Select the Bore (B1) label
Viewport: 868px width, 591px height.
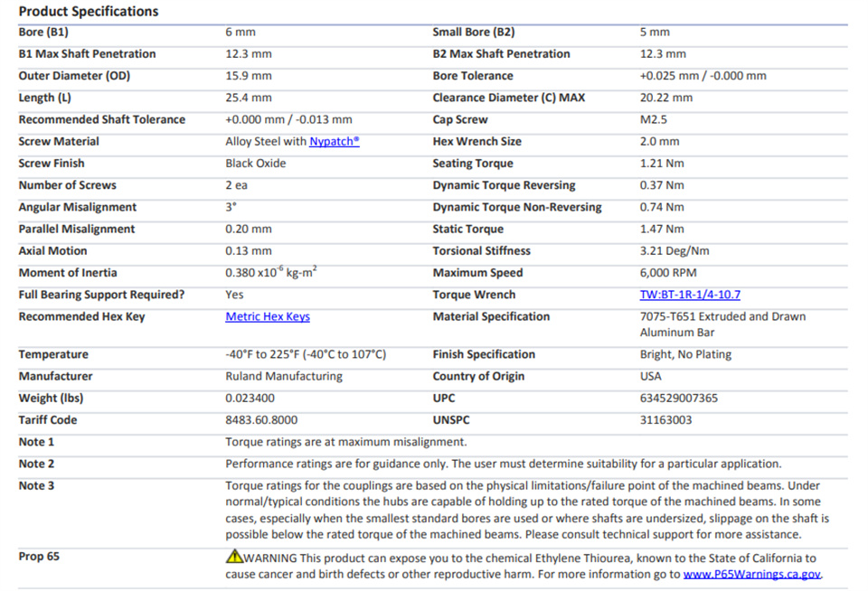coord(43,33)
